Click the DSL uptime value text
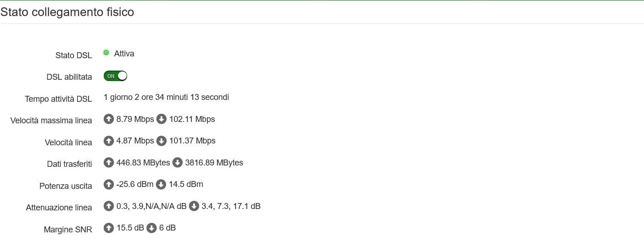This screenshot has height=242, width=644. pyautogui.click(x=166, y=97)
